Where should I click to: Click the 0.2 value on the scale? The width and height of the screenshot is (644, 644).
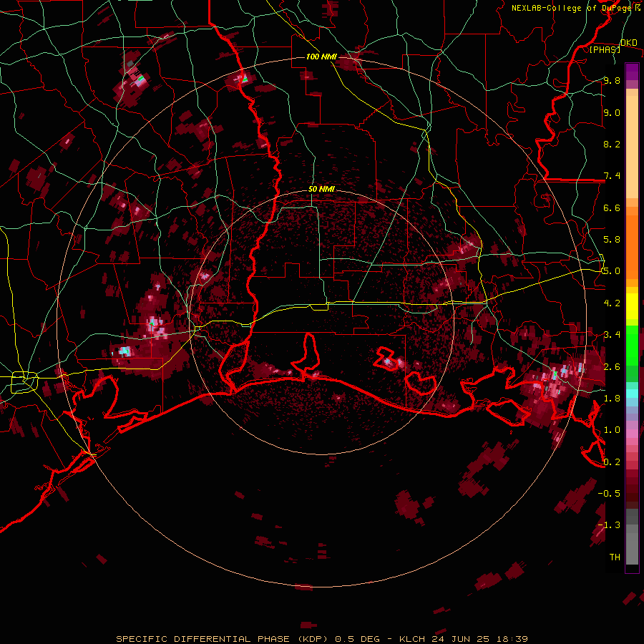click(612, 462)
